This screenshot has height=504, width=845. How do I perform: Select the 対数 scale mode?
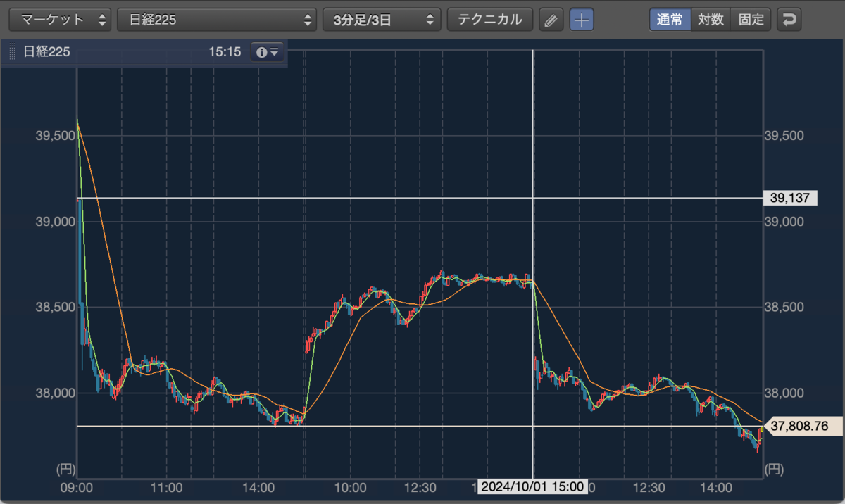point(711,20)
